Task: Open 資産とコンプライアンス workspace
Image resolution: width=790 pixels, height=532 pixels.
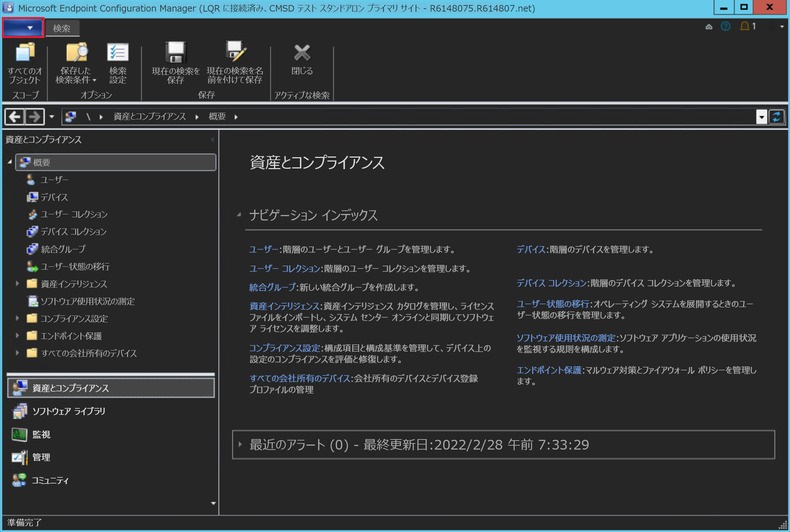Action: [111, 388]
